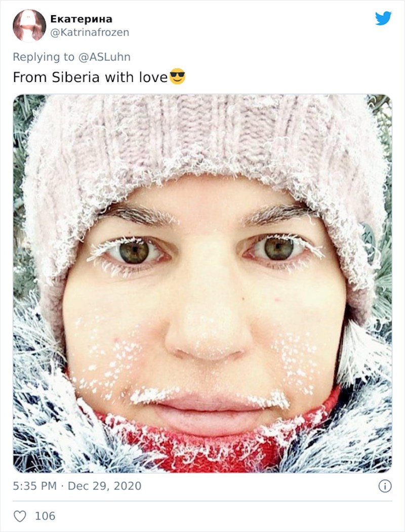This screenshot has width=405, height=532.
Task: Select the "From Siberia with love" text
Action: click(x=90, y=77)
